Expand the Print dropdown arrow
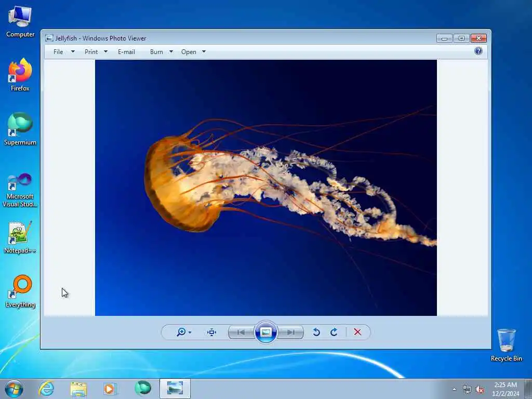532x399 pixels. pos(105,51)
